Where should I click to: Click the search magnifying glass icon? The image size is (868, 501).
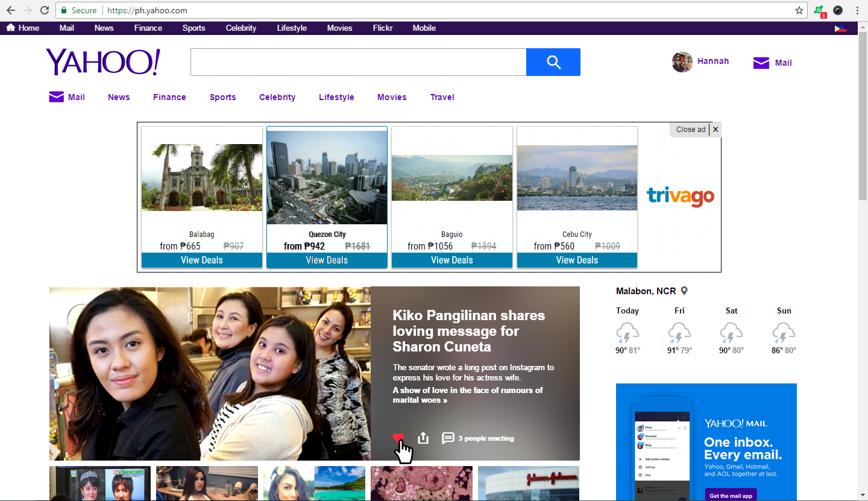coord(553,61)
